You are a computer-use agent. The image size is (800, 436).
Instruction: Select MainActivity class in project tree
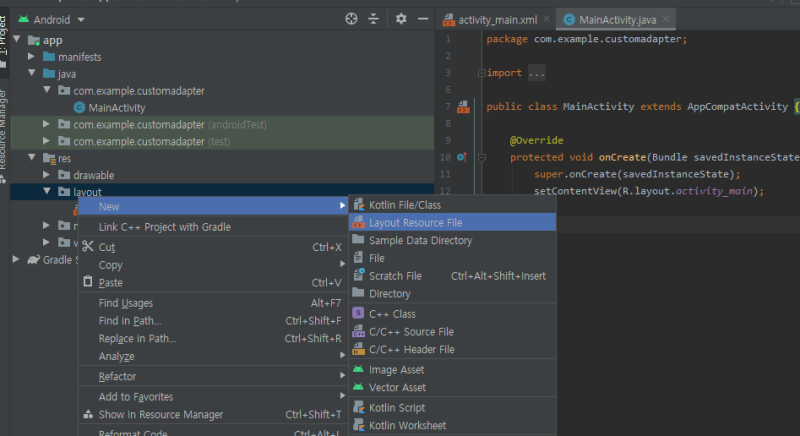tap(116, 107)
